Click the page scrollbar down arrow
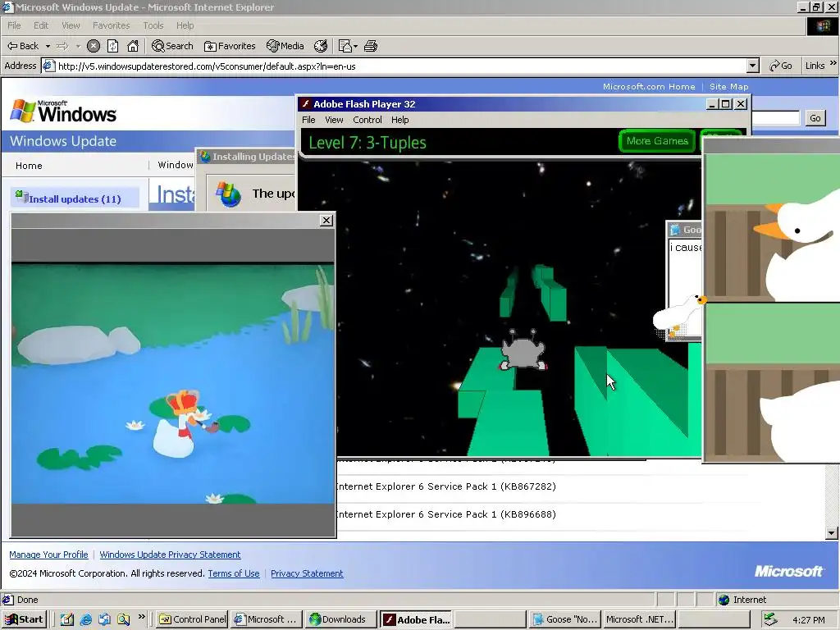Viewport: 840px width, 630px height. (x=832, y=533)
